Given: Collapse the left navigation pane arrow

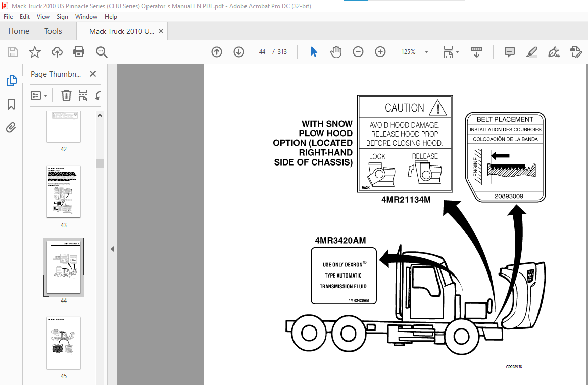Looking at the screenshot, I should (x=112, y=249).
